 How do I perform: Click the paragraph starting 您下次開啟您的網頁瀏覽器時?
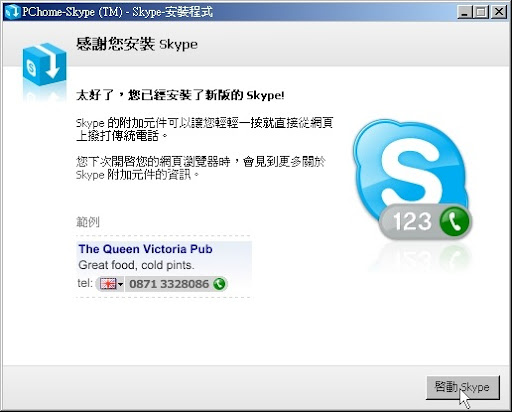tap(200, 168)
